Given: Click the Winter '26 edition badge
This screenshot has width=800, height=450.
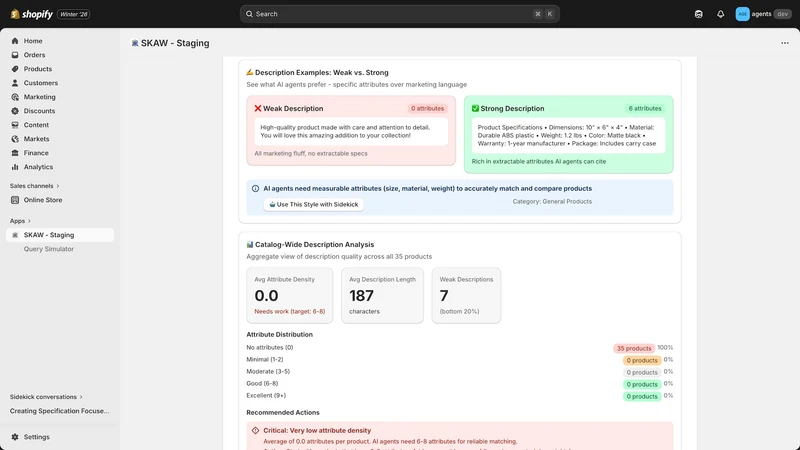Looking at the screenshot, I should tap(73, 14).
